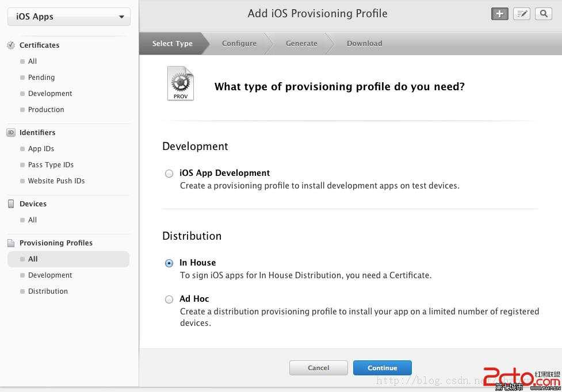Click the edit pencil icon in header
562x392 pixels.
point(522,14)
